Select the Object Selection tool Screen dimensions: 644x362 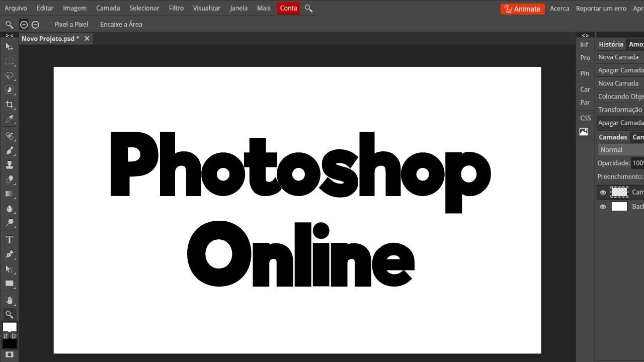pos(9,90)
